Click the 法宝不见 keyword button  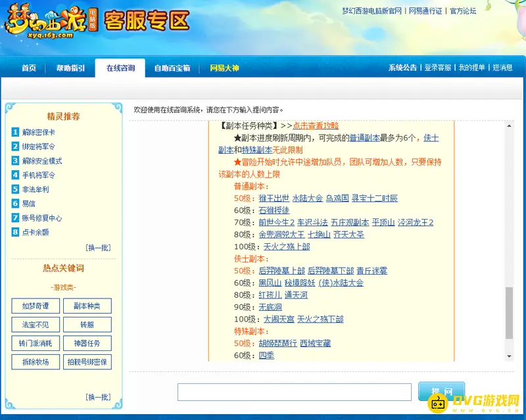[x=36, y=325]
